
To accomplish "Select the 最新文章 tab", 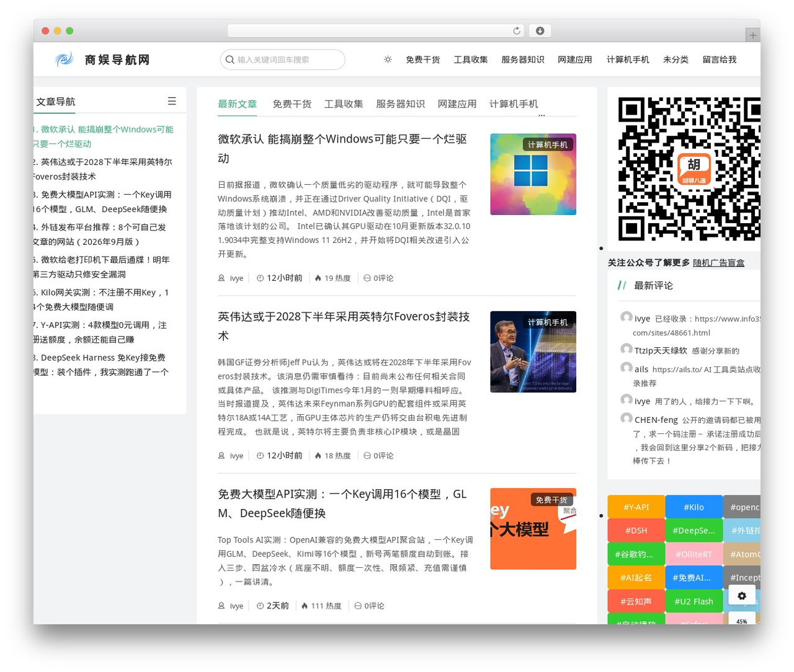I will pyautogui.click(x=237, y=104).
